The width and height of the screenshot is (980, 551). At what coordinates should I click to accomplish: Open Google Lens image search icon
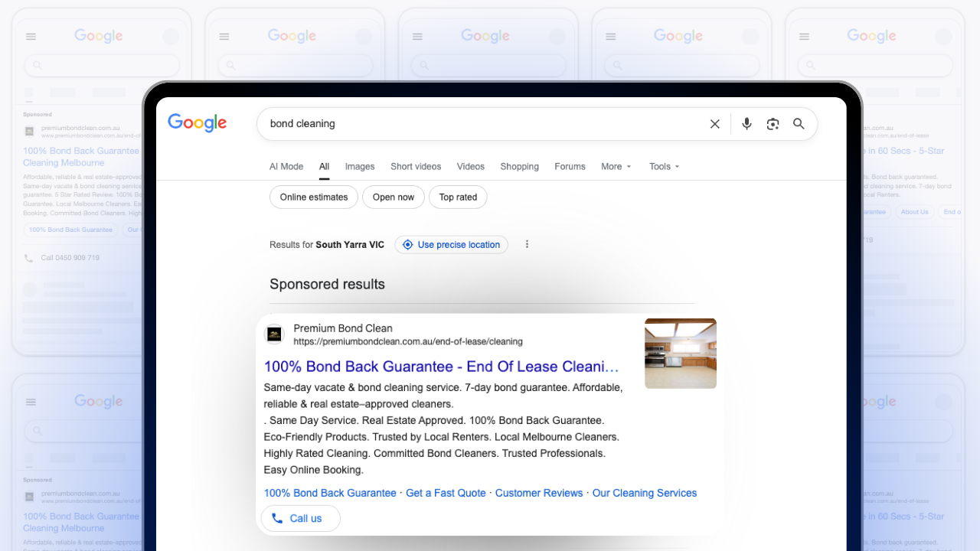point(773,124)
